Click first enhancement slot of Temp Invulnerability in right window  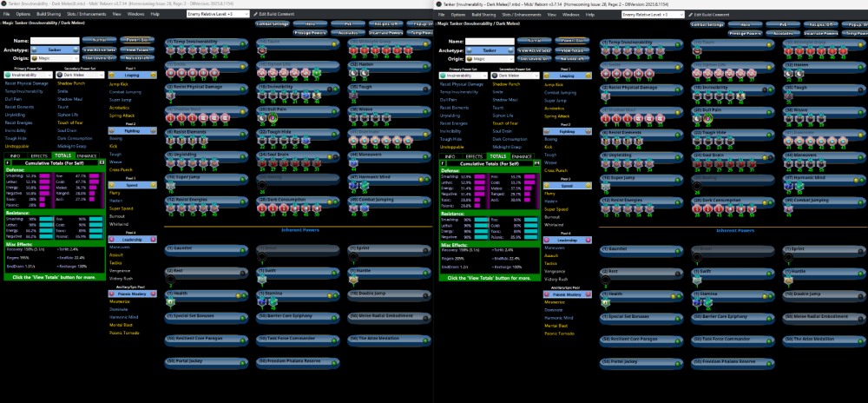605,51
